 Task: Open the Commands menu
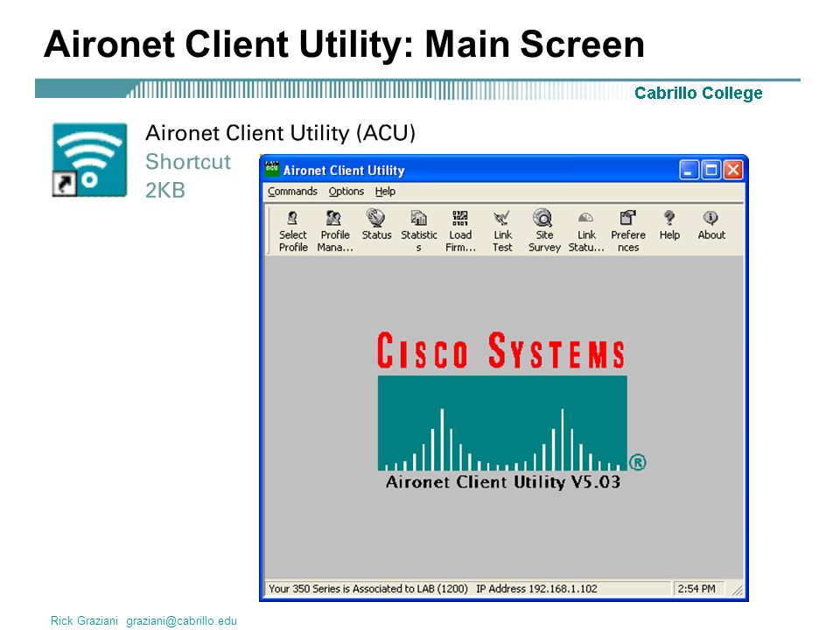click(x=292, y=192)
